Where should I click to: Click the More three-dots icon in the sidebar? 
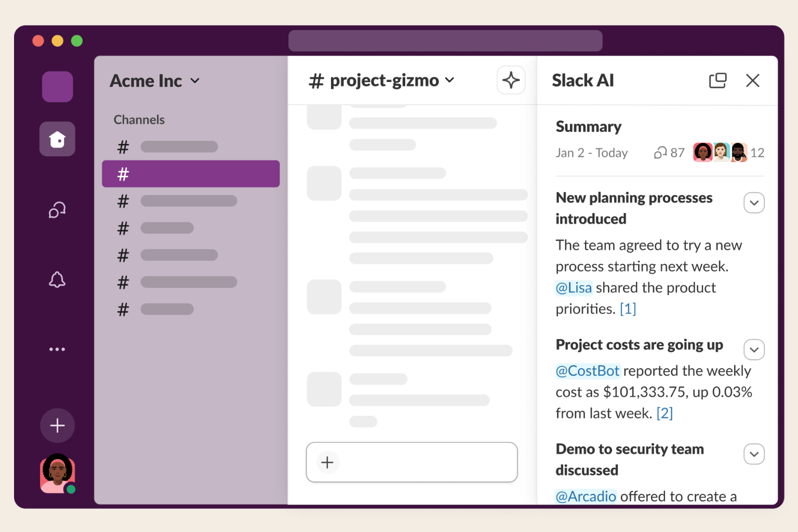click(57, 349)
